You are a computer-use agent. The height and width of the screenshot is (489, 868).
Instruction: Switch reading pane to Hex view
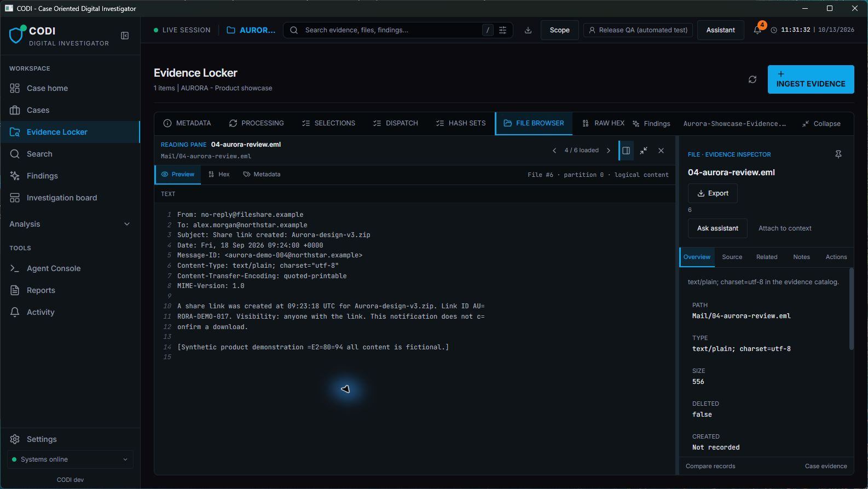tap(219, 174)
